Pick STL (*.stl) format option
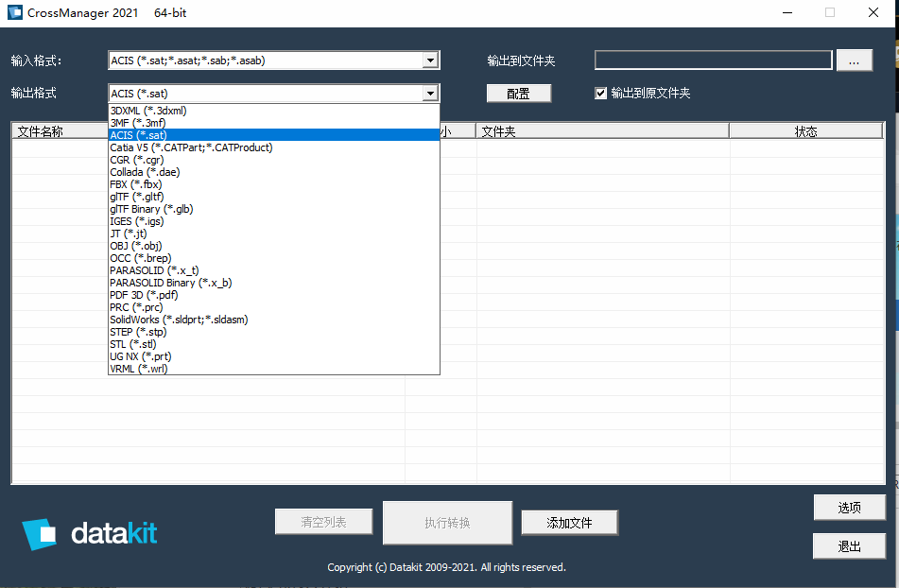This screenshot has width=899, height=588. click(x=274, y=344)
